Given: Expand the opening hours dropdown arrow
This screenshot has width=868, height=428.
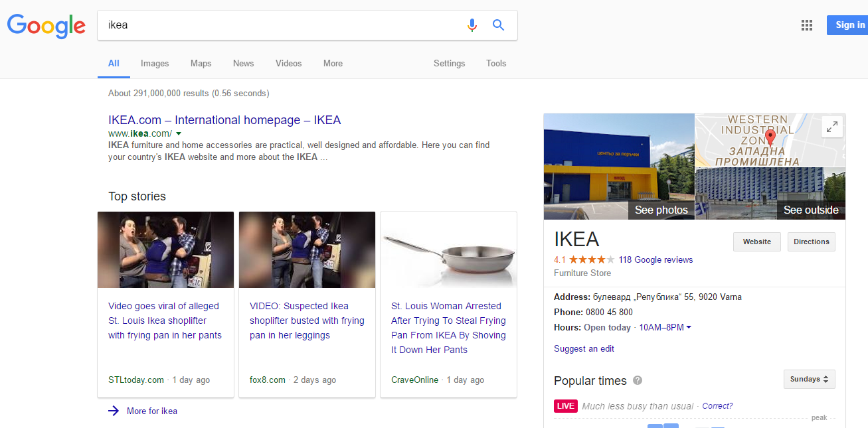Looking at the screenshot, I should point(689,327).
